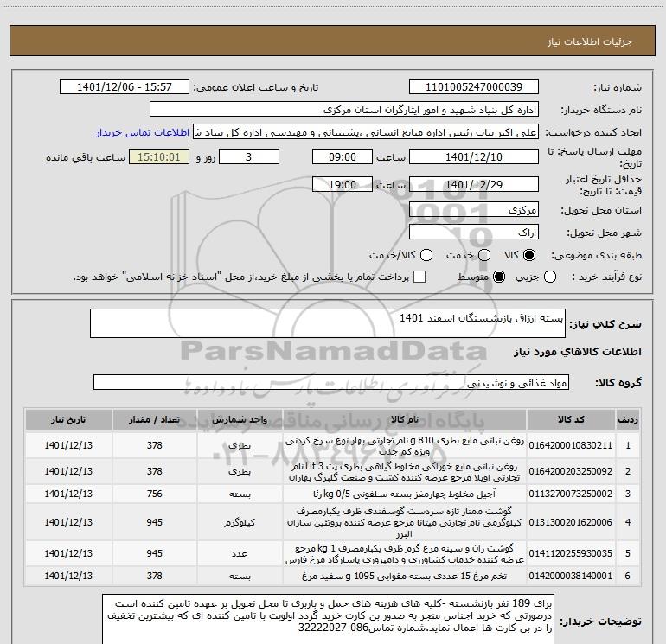Click the product name گوشت ران و سینه مرغ
Viewport: 666px width, 644px height.
pyautogui.click(x=405, y=554)
